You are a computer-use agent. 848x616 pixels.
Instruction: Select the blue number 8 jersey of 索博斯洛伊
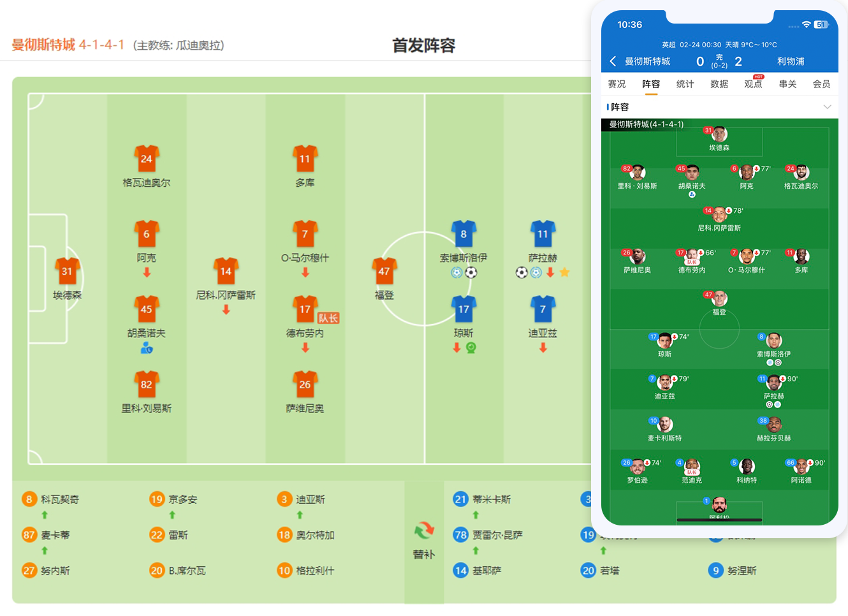464,234
